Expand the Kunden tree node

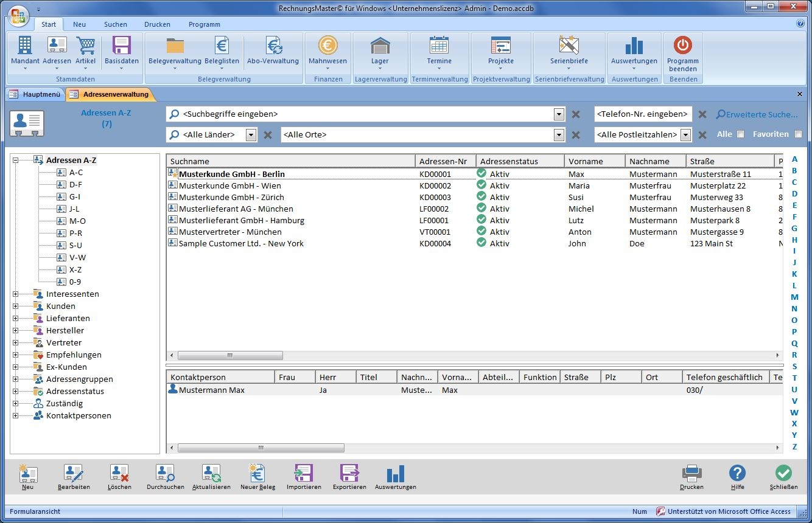click(x=16, y=307)
